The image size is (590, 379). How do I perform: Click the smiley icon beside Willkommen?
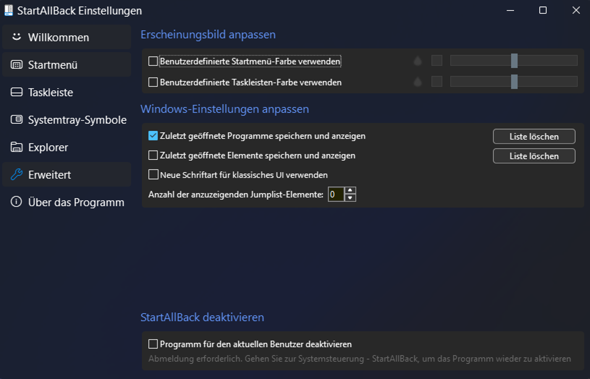point(16,37)
